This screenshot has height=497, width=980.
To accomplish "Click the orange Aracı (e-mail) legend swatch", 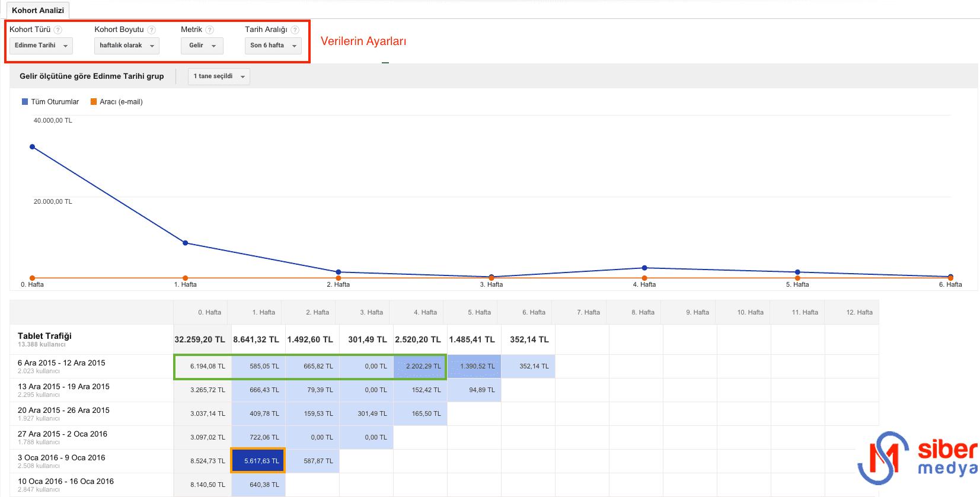I will tap(94, 102).
